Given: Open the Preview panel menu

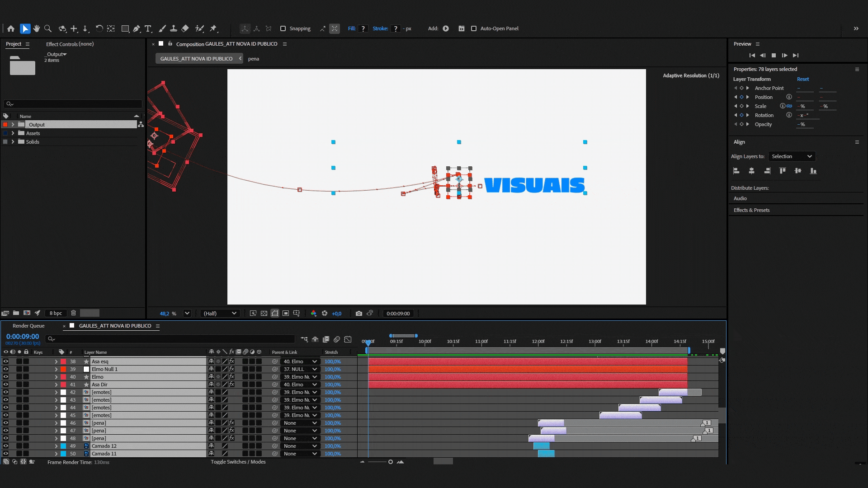Looking at the screenshot, I should coord(758,44).
